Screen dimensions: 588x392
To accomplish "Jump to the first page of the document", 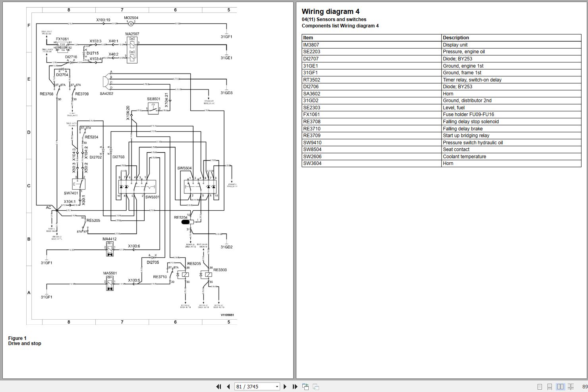I will point(219,386).
